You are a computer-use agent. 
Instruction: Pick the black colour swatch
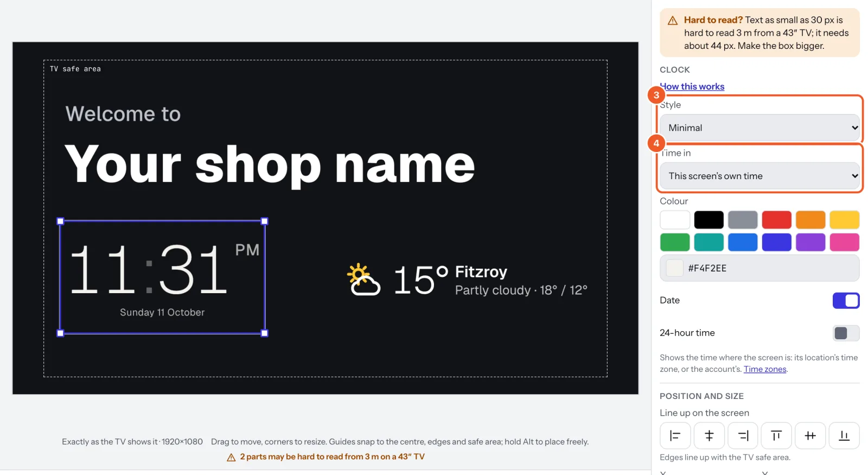coord(709,220)
